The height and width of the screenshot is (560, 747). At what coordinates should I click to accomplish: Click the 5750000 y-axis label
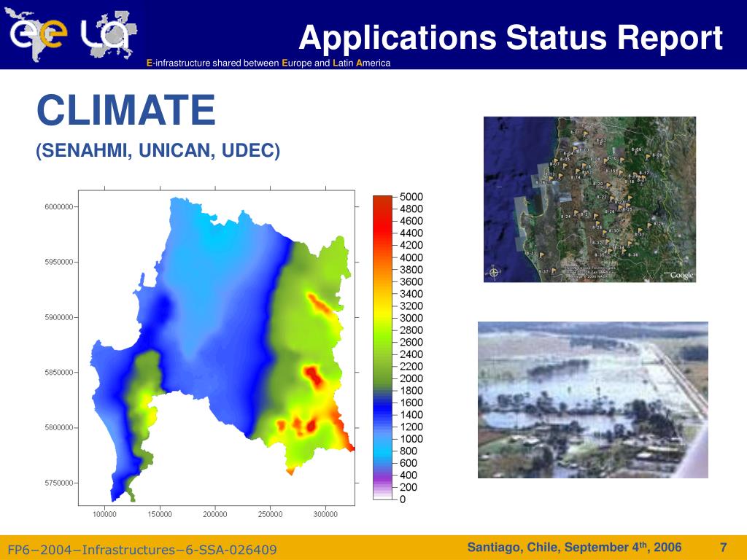click(x=59, y=483)
